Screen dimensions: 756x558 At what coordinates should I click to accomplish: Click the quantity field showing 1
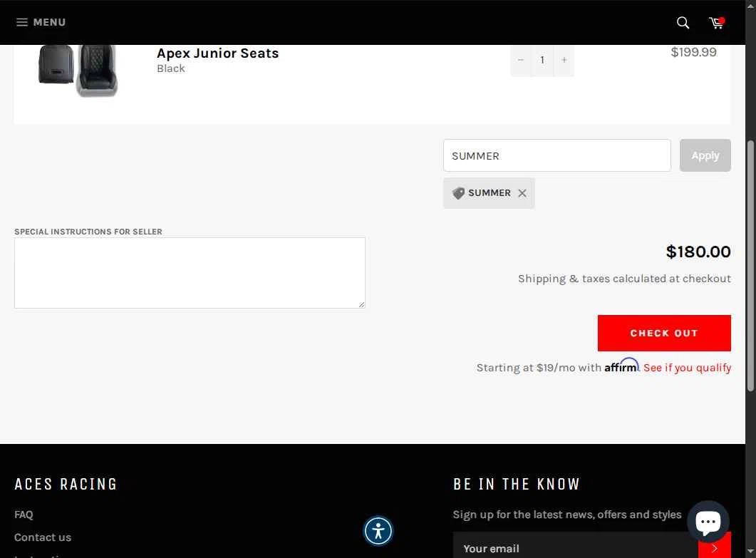tap(542, 61)
